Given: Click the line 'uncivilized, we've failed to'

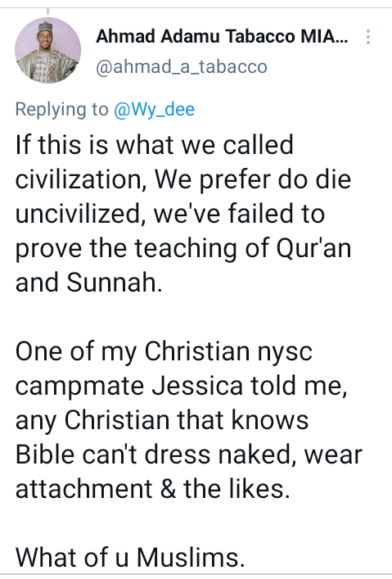Looking at the screenshot, I should tap(169, 214).
